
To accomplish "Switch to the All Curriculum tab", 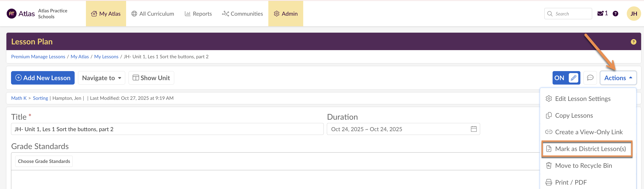I will tap(153, 14).
